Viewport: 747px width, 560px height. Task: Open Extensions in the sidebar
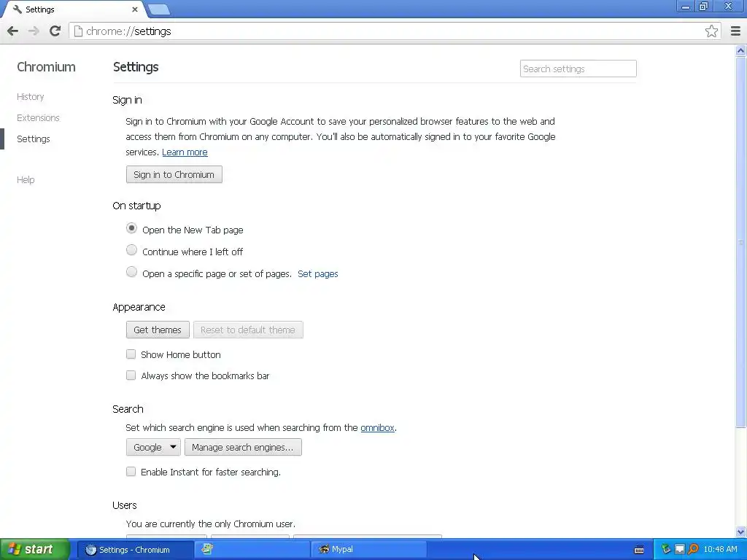pos(38,117)
